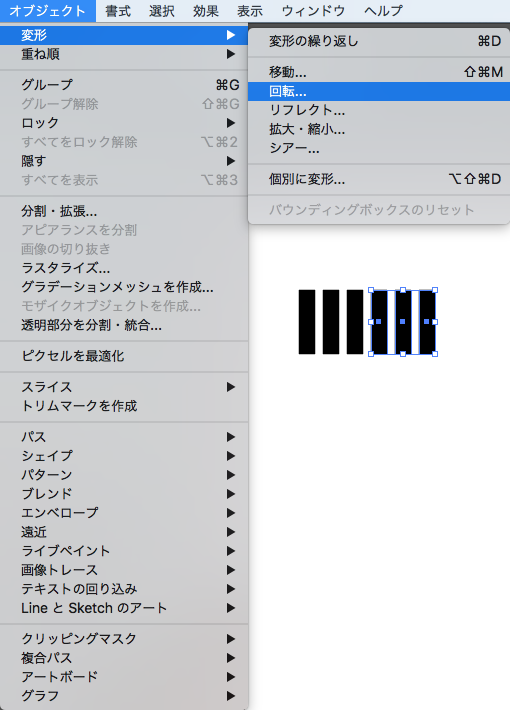
Task: Open the 移動... dialog entry
Action: 379,72
